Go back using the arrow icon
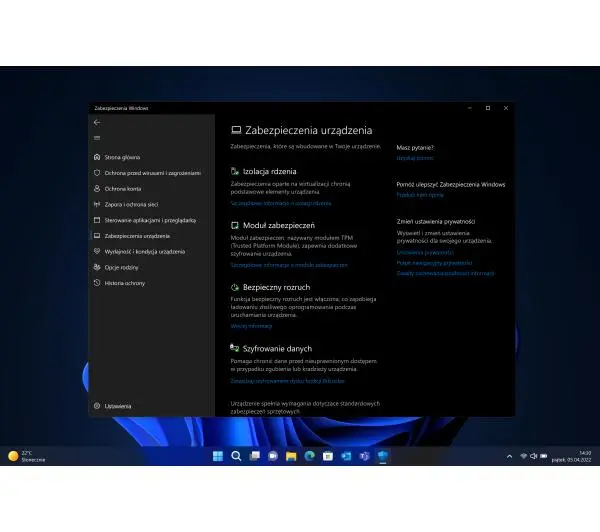 click(97, 122)
